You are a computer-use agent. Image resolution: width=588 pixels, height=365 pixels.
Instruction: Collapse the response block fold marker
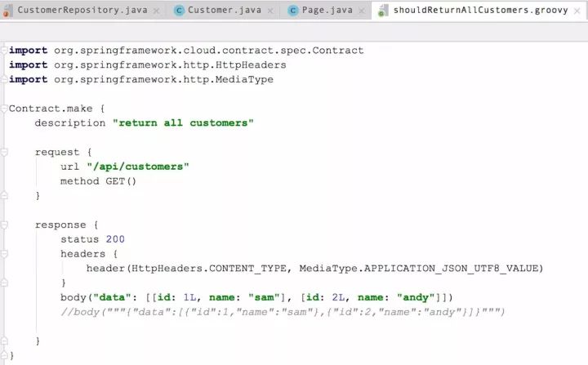point(4,225)
